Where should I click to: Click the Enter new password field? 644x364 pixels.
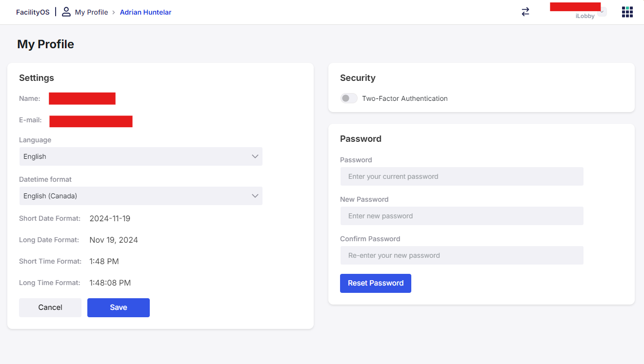pos(462,216)
